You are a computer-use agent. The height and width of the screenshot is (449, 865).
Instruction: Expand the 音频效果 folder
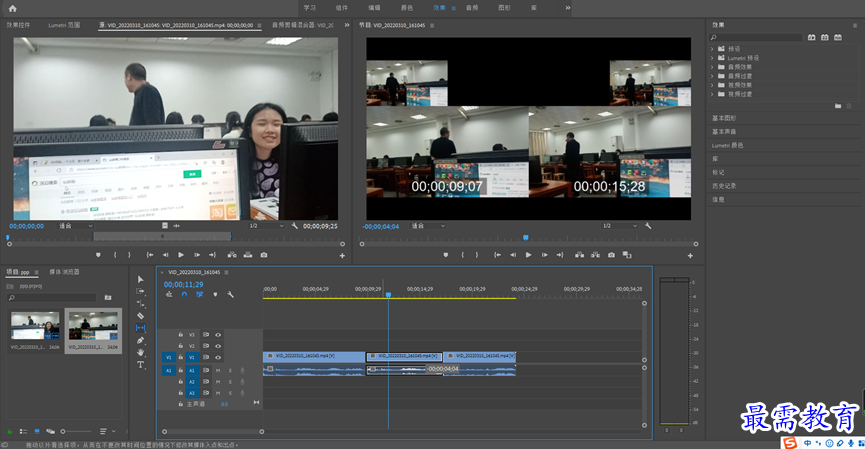[712, 67]
